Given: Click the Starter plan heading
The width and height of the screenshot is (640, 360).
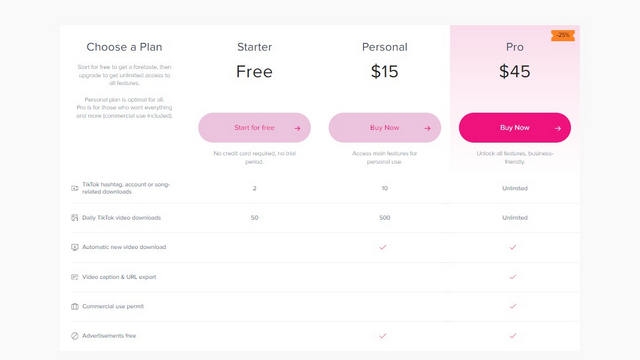Looking at the screenshot, I should [x=254, y=47].
